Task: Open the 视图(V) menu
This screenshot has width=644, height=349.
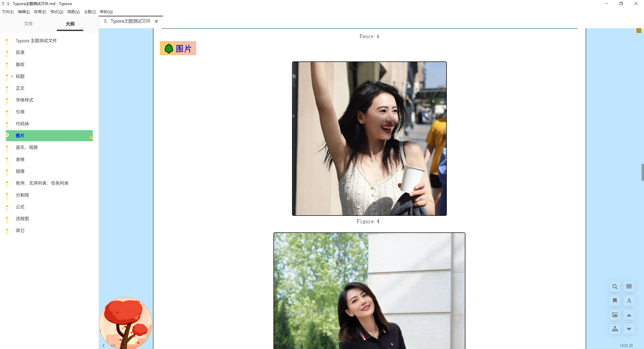Action: [x=73, y=12]
